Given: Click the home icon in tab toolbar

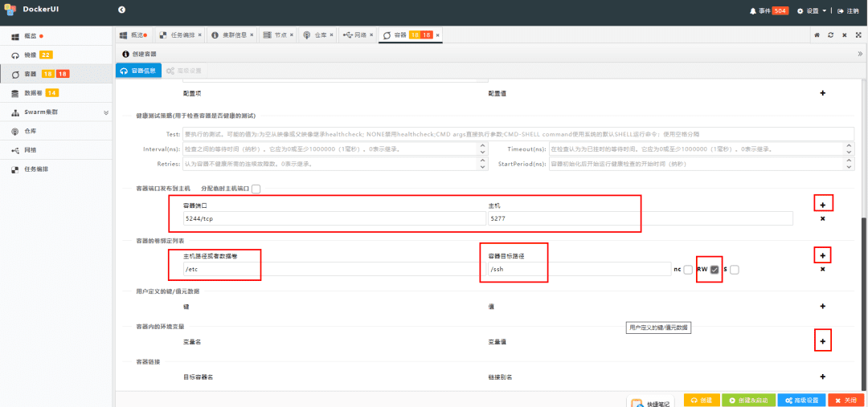Looking at the screenshot, I should coord(817,35).
